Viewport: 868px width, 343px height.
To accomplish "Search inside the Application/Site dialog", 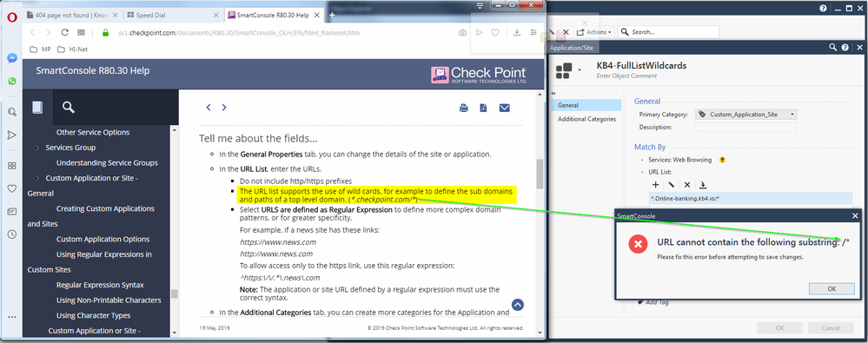I will [x=832, y=48].
